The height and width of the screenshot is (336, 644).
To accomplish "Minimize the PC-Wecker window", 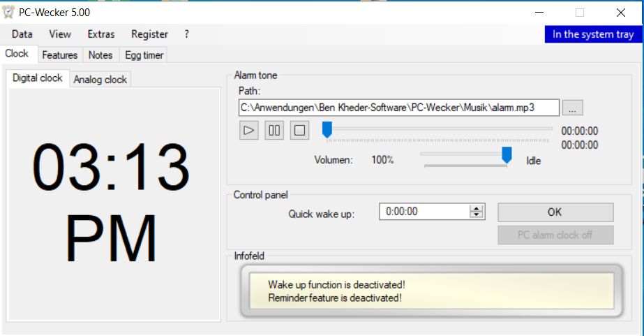I will [539, 13].
